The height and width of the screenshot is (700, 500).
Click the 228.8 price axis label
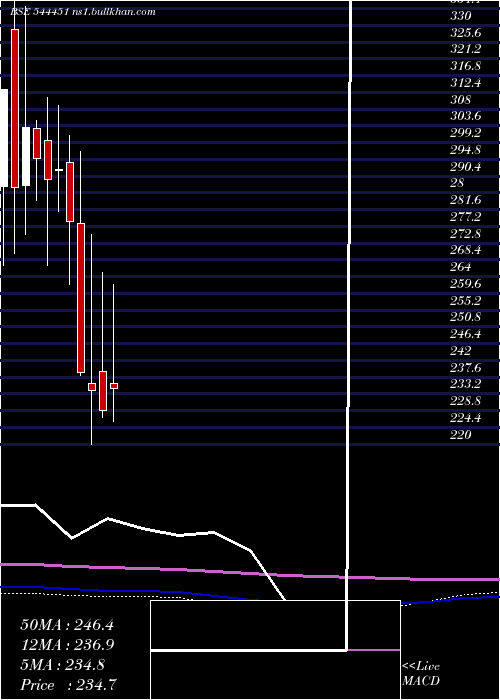tap(465, 400)
